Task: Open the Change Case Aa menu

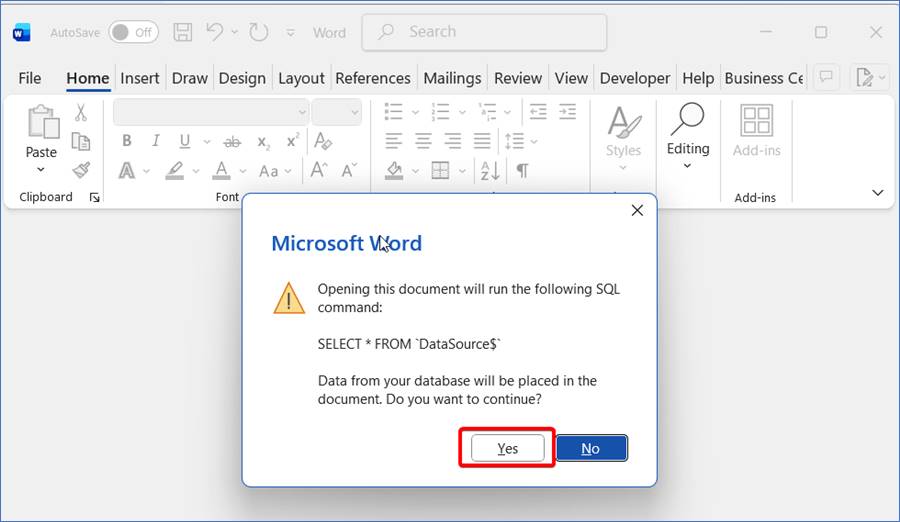Action: pos(269,171)
